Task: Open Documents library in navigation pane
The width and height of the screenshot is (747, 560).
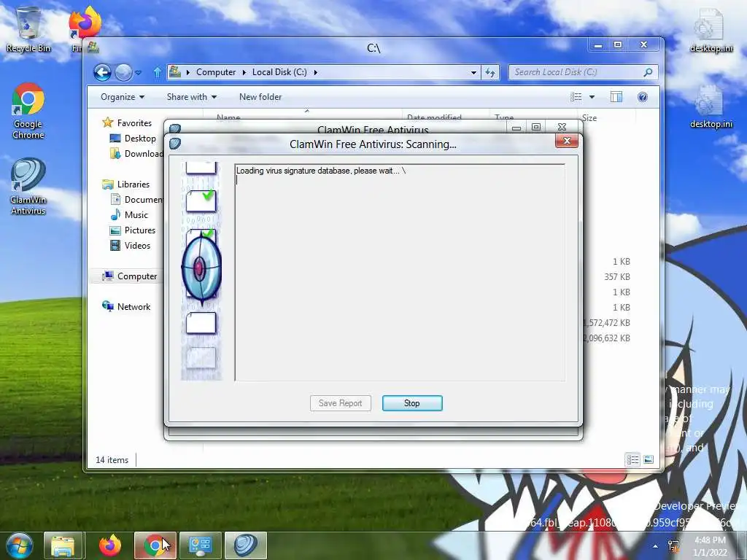Action: click(136, 200)
